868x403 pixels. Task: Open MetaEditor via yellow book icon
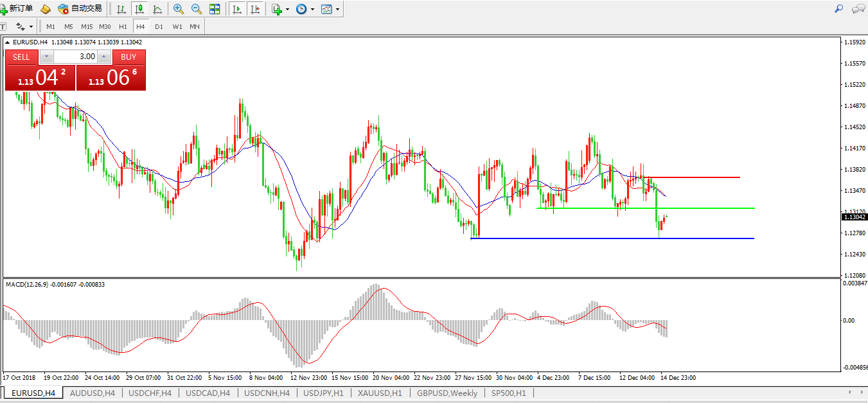pyautogui.click(x=45, y=9)
